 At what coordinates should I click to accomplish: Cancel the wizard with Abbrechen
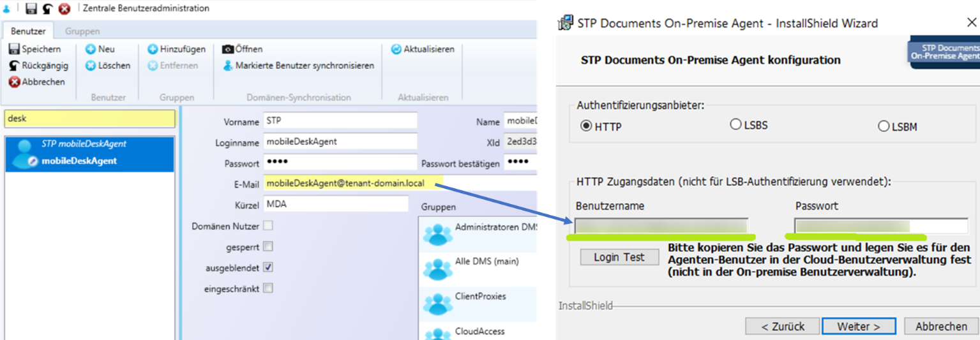coord(942,326)
